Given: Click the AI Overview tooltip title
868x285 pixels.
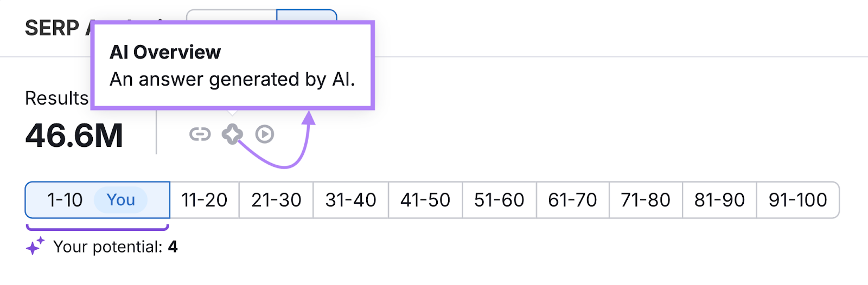Looking at the screenshot, I should point(165,52).
